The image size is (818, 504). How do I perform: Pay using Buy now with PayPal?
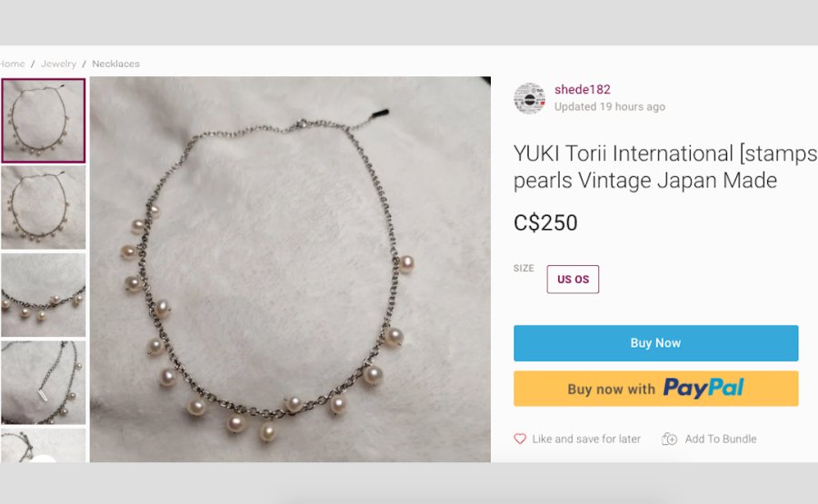[x=655, y=389]
